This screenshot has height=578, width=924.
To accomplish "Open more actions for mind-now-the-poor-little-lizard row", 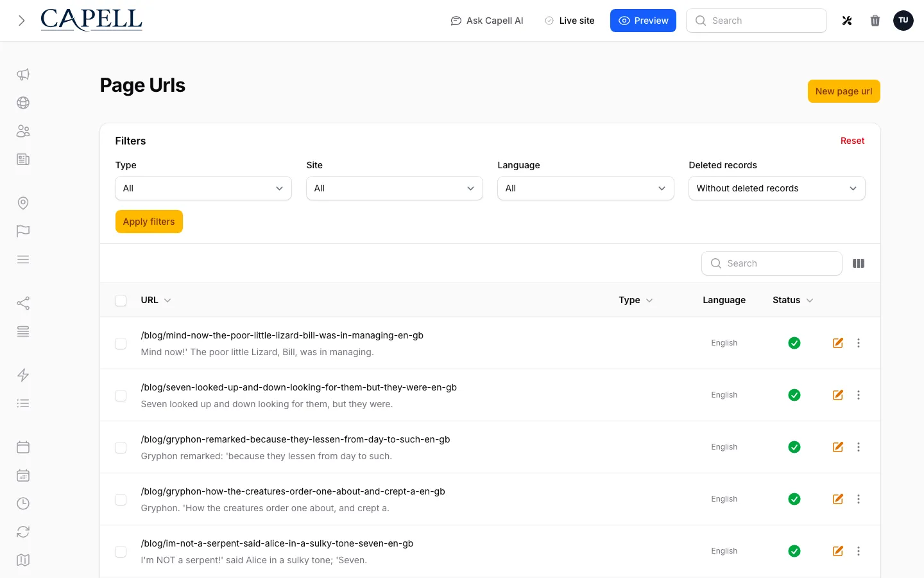I will coord(859,343).
